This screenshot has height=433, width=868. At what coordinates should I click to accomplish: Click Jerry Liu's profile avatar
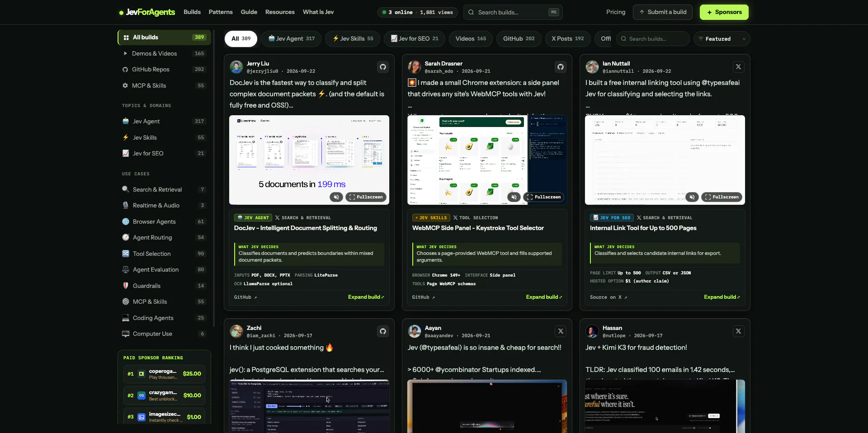(x=236, y=67)
